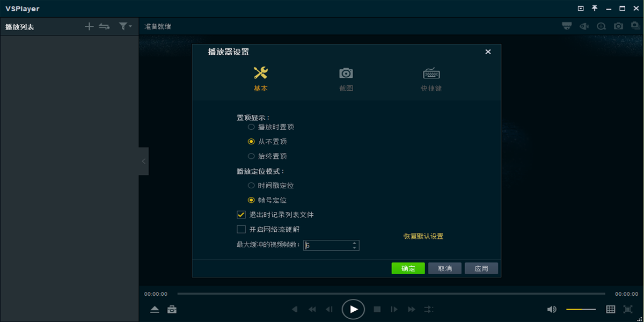Click the volume speaker icon
The image size is (644, 322).
552,310
